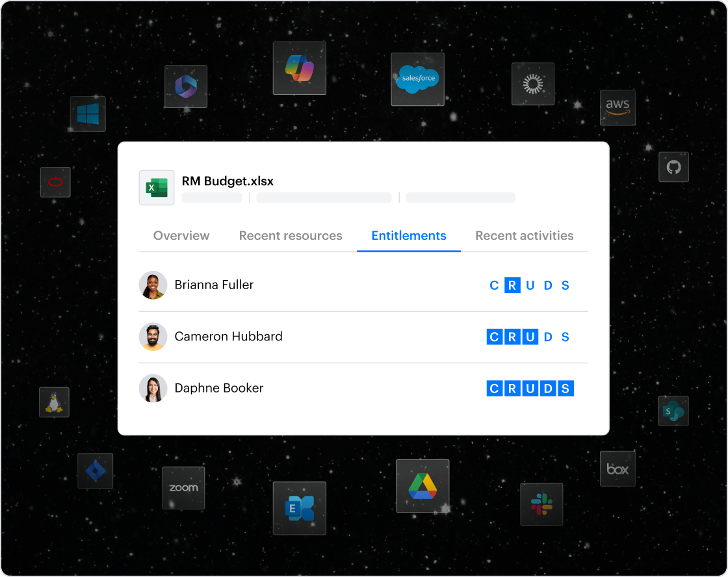Open the AWS integration tile
Viewport: 728px width, 577px height.
617,107
